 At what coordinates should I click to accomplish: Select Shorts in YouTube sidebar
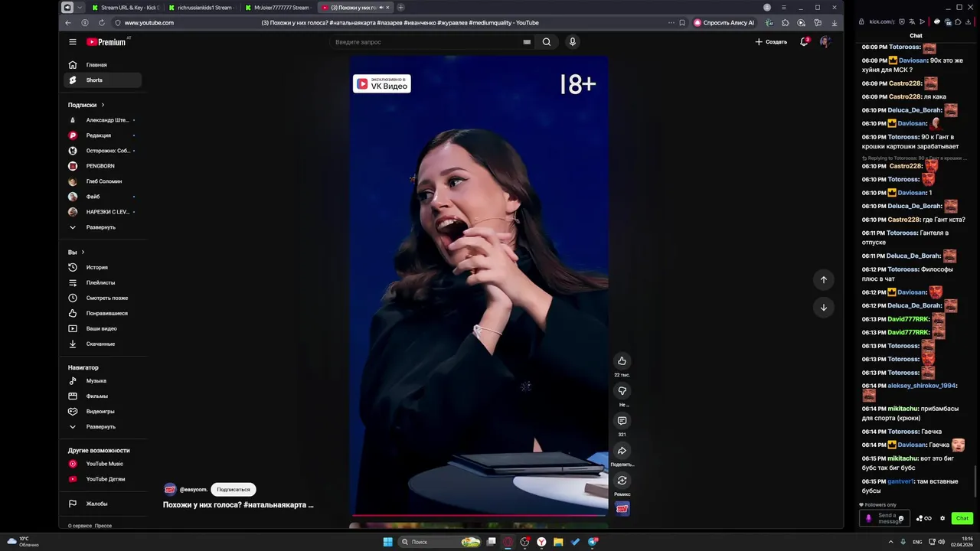pos(103,80)
